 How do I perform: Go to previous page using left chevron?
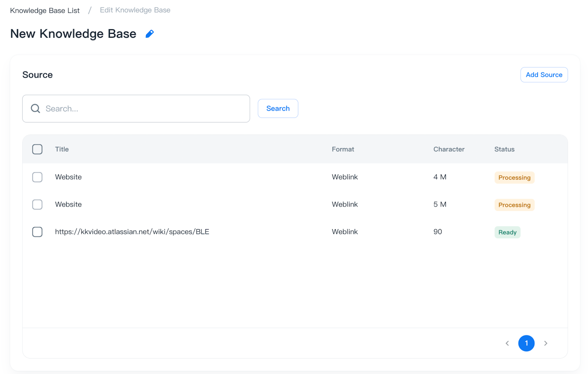507,343
